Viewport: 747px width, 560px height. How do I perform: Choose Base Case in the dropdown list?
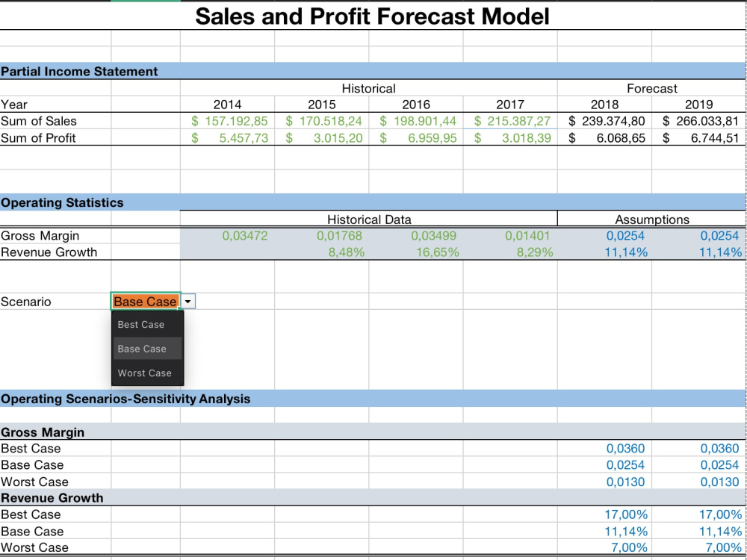tap(148, 349)
